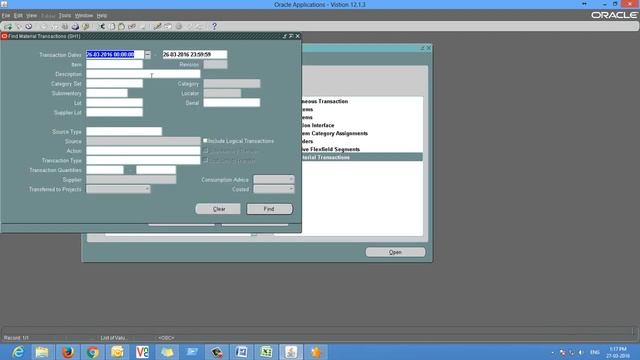This screenshot has height=360, width=640.
Task: Click the Clear button
Action: [218, 209]
